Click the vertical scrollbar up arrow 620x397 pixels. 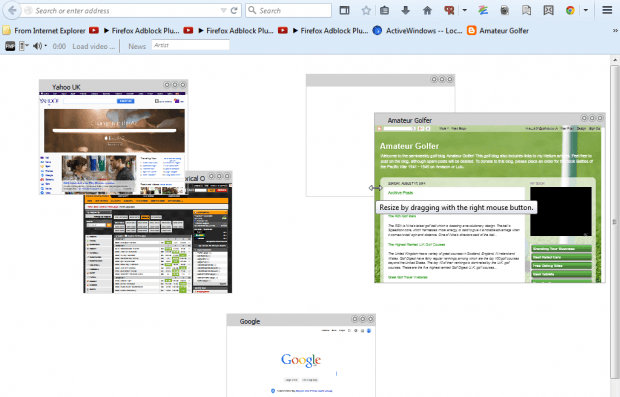(615, 60)
